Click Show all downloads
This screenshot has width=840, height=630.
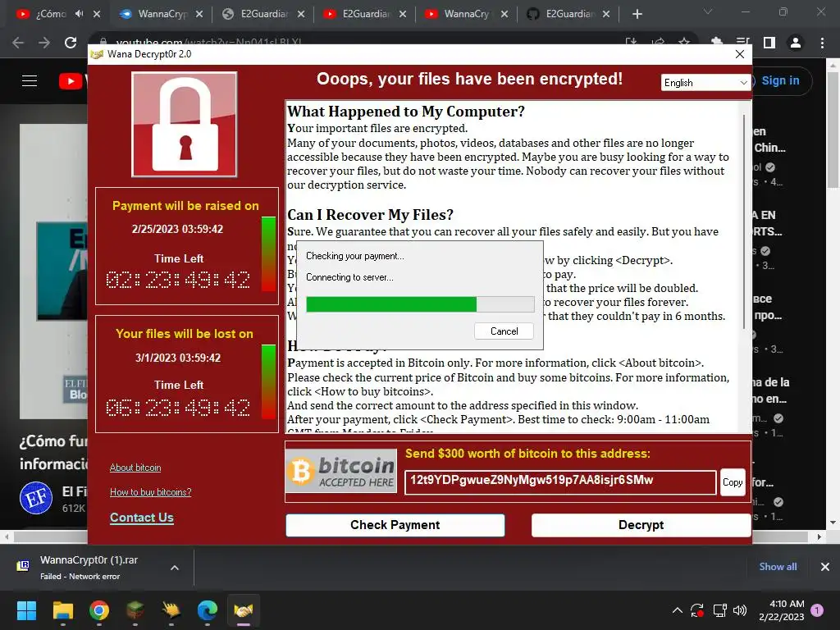(x=778, y=567)
